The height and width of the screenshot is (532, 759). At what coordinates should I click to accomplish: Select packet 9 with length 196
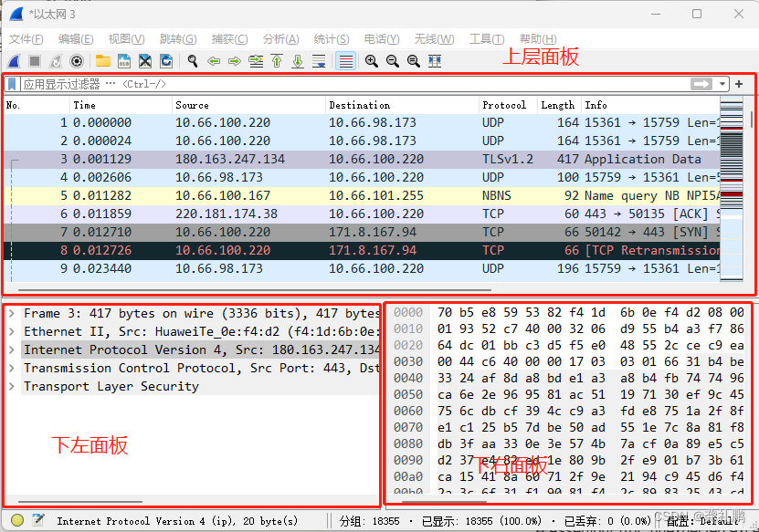click(362, 269)
